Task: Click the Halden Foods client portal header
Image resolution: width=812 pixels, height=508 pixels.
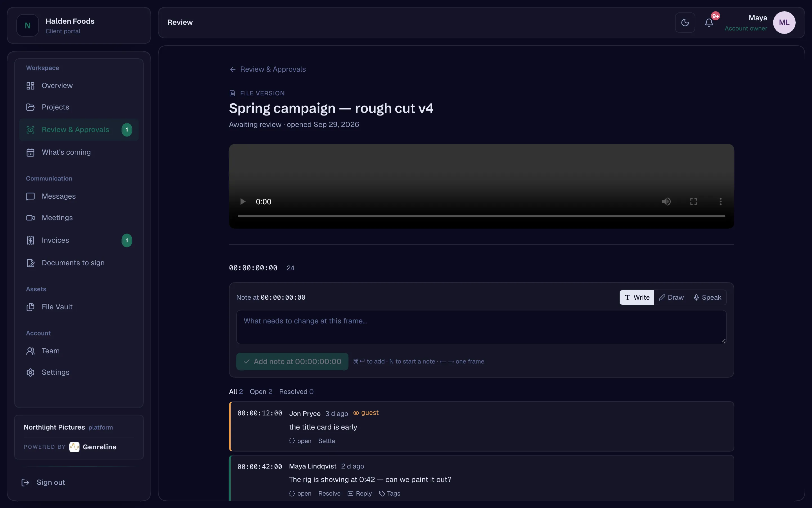Action: click(79, 25)
